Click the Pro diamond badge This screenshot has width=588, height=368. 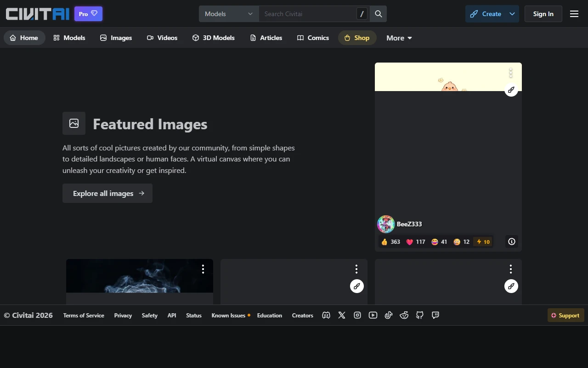click(88, 14)
